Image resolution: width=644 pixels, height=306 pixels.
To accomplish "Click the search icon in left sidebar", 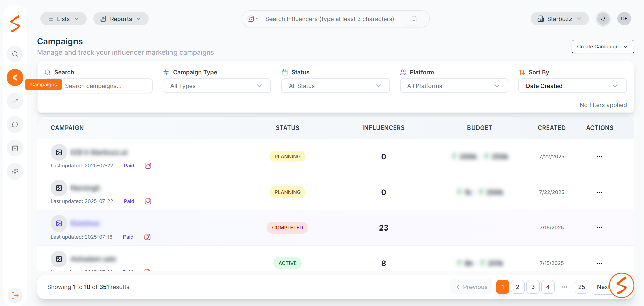I will click(15, 54).
